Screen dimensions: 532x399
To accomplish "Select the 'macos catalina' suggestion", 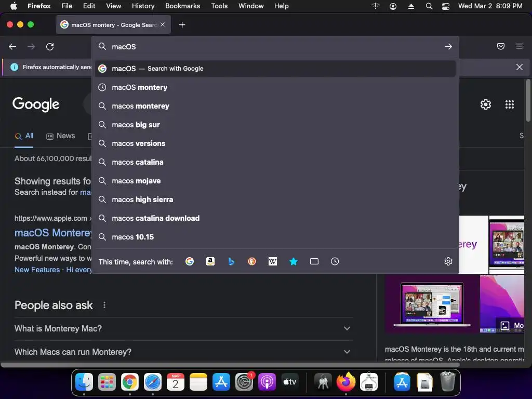I will point(275,162).
